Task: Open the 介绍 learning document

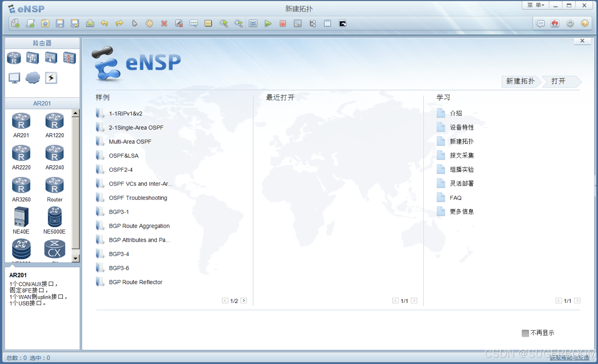Action: 456,113
